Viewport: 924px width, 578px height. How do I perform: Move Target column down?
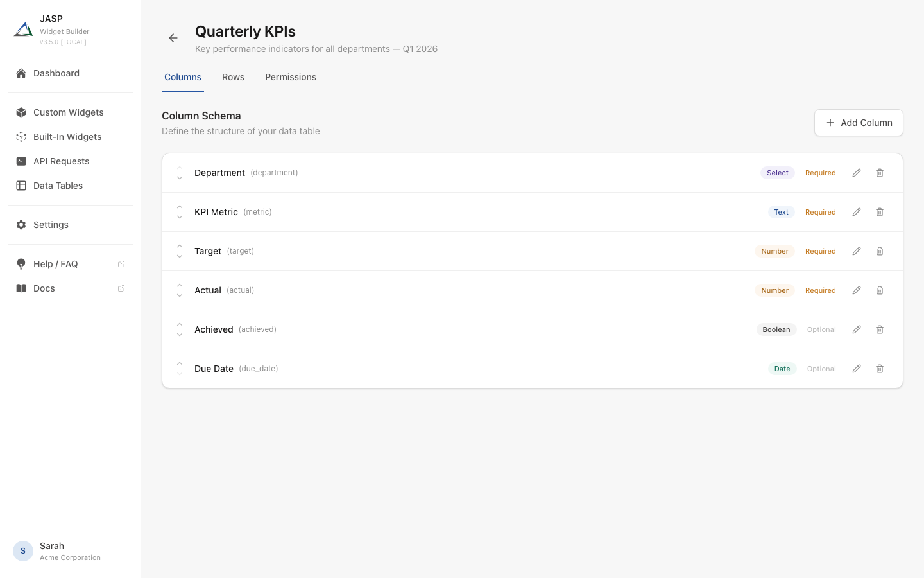[x=180, y=256]
